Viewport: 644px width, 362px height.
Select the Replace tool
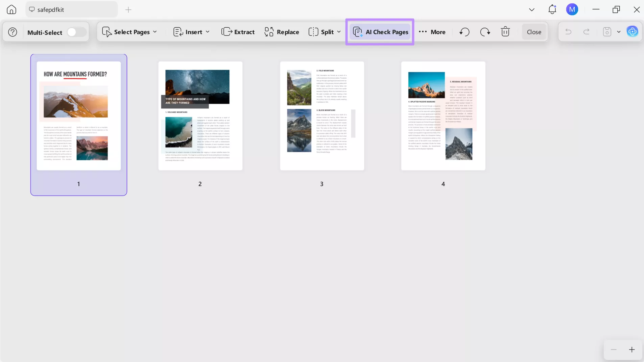[x=282, y=32]
